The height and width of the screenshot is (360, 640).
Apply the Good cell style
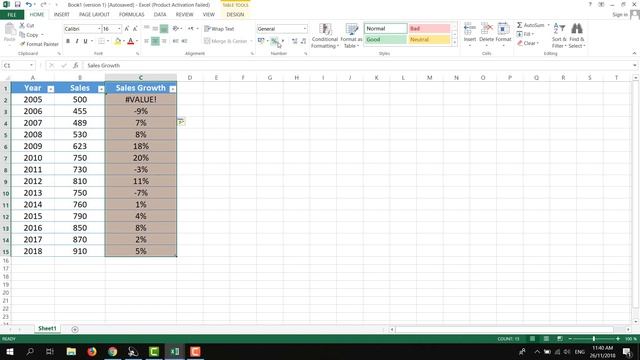point(385,40)
